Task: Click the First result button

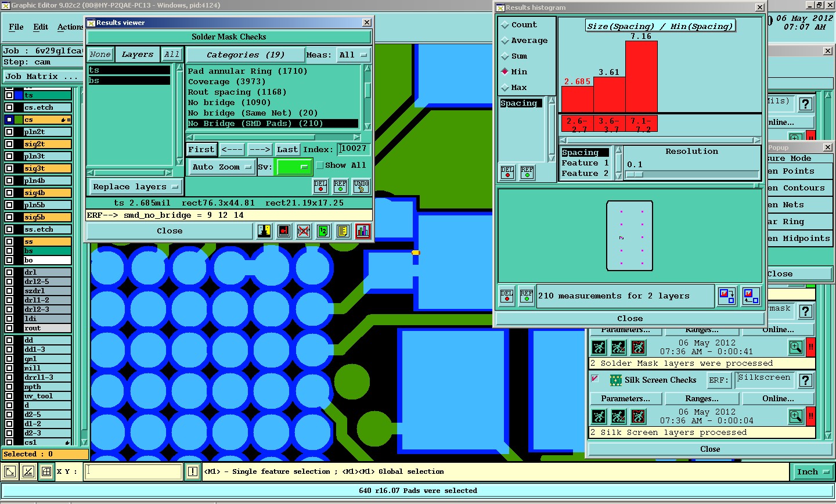Action: click(201, 149)
